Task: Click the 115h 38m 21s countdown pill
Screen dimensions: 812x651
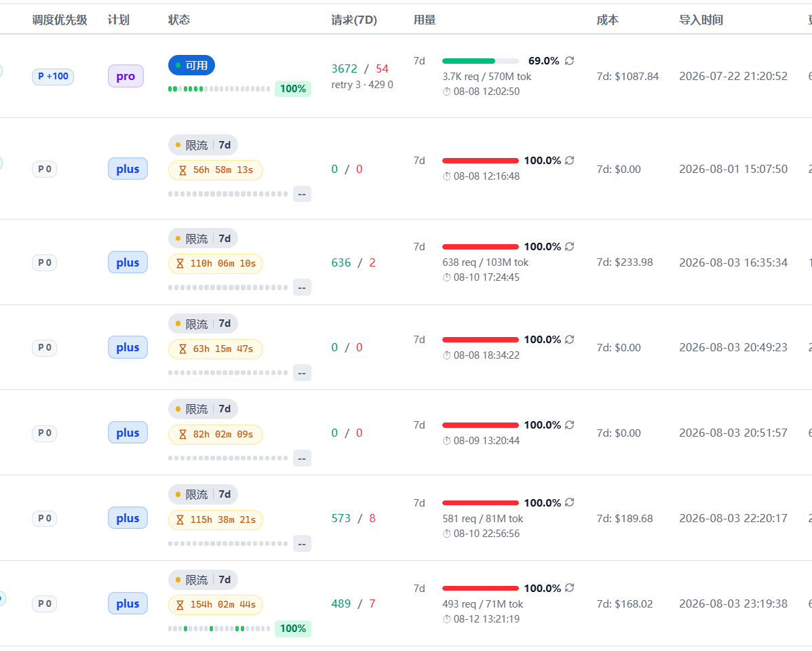Action: pyautogui.click(x=216, y=519)
